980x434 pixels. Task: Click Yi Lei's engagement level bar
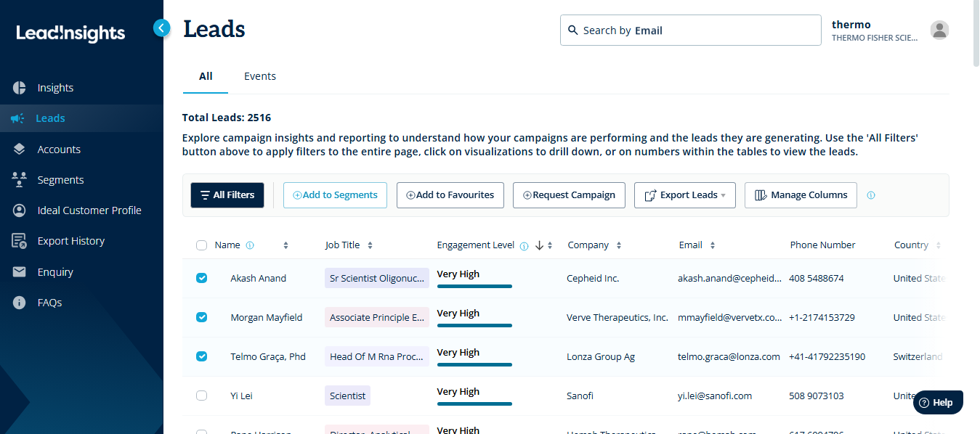pyautogui.click(x=474, y=404)
